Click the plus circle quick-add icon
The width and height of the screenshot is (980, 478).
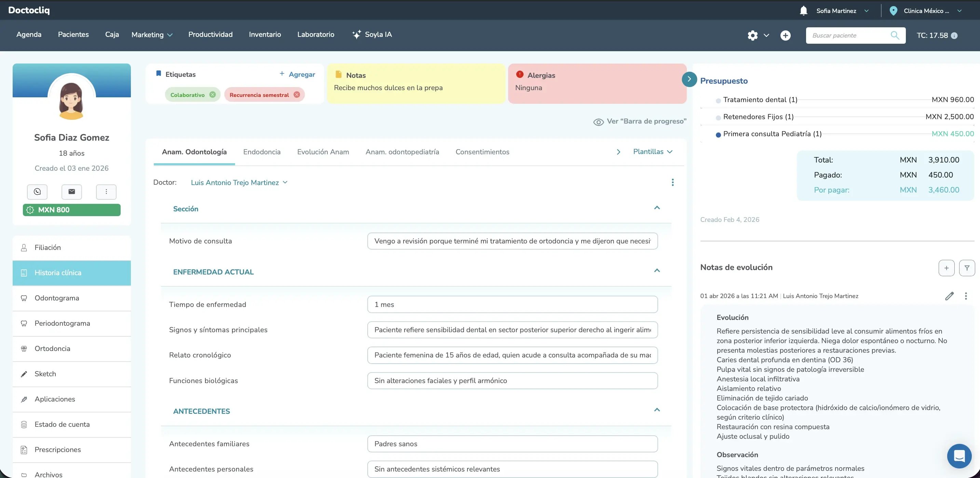786,36
